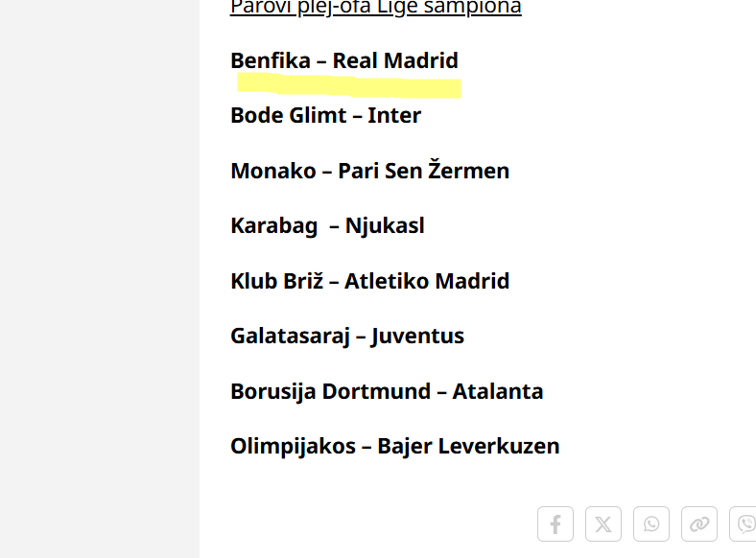The height and width of the screenshot is (558, 756).
Task: Click the 'Monako' team name
Action: pyautogui.click(x=273, y=172)
